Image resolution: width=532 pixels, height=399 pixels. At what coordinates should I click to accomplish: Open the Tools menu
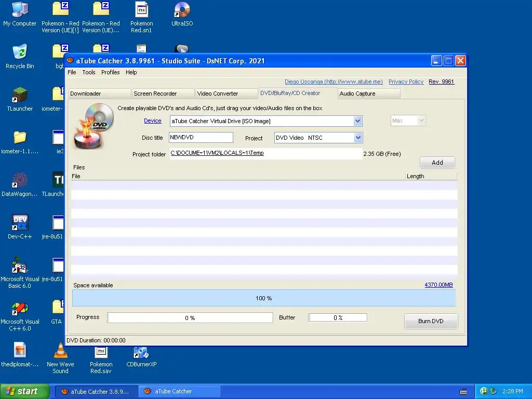point(88,72)
